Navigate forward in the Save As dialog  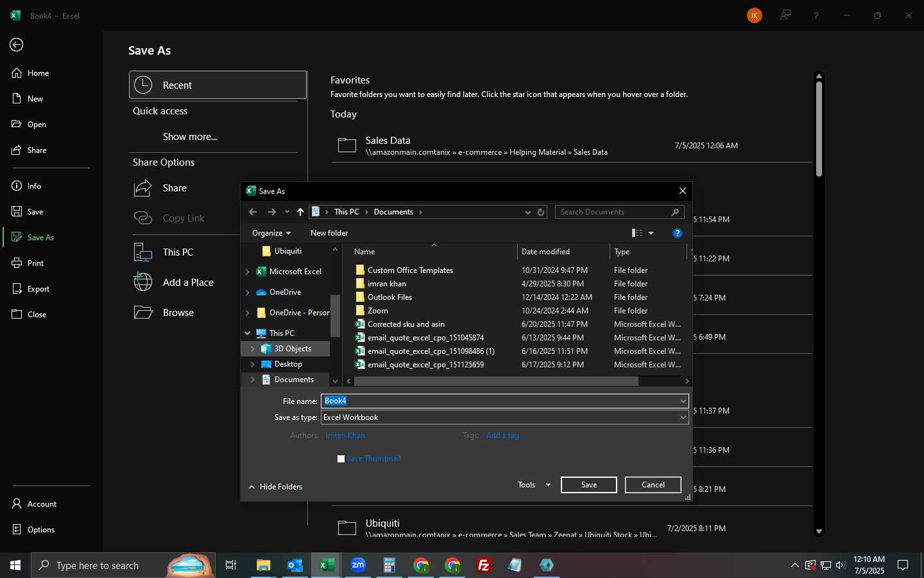click(x=272, y=212)
